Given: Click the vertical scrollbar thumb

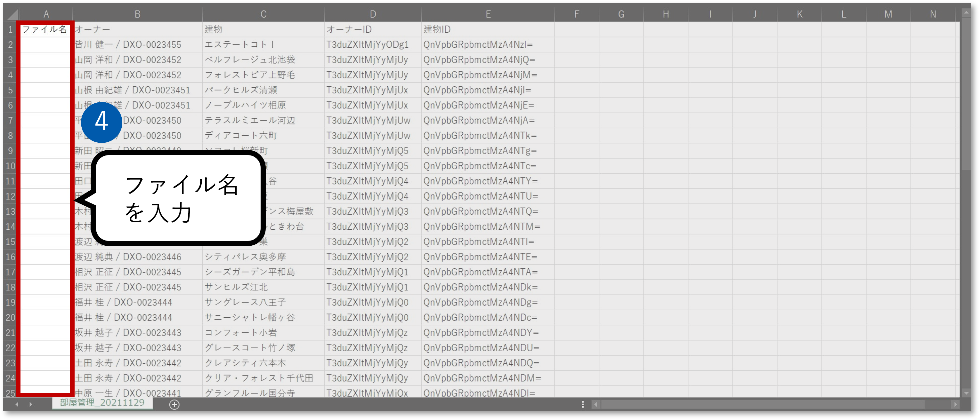Looking at the screenshot, I should [966, 95].
